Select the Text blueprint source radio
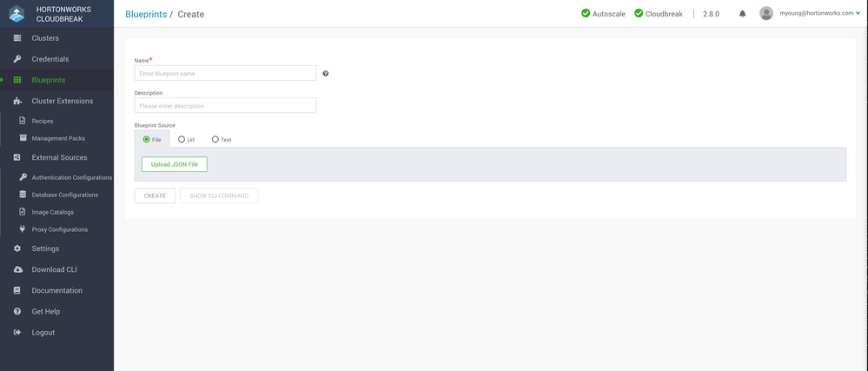This screenshot has width=868, height=371. [215, 139]
